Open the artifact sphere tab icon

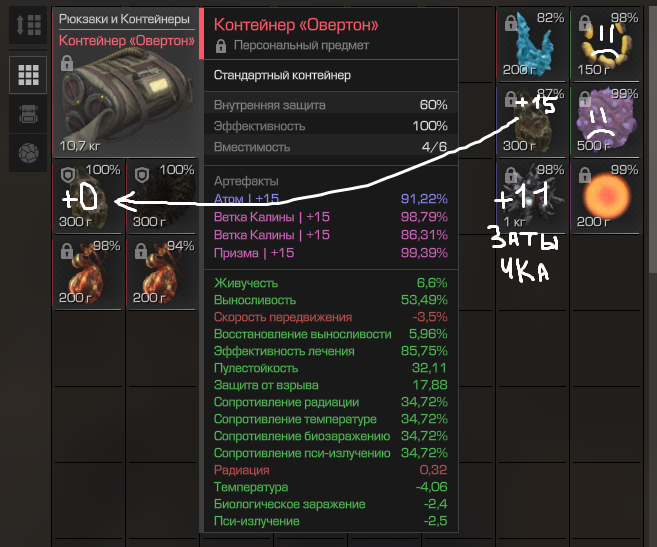[x=28, y=153]
